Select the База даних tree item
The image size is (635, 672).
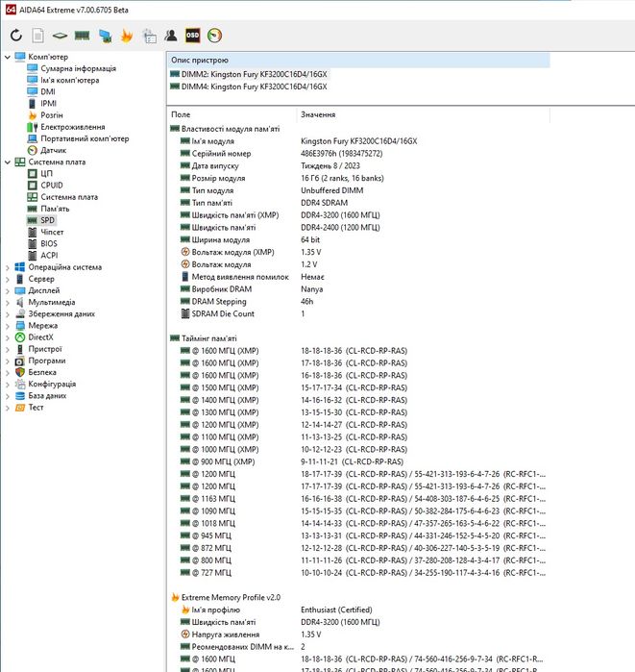(x=47, y=395)
